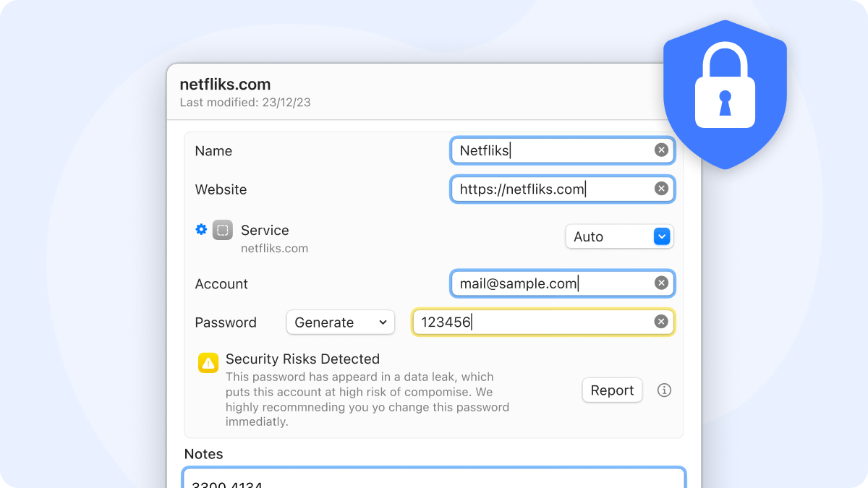868x488 pixels.
Task: Click inside the Notes text area
Action: pyautogui.click(x=434, y=479)
